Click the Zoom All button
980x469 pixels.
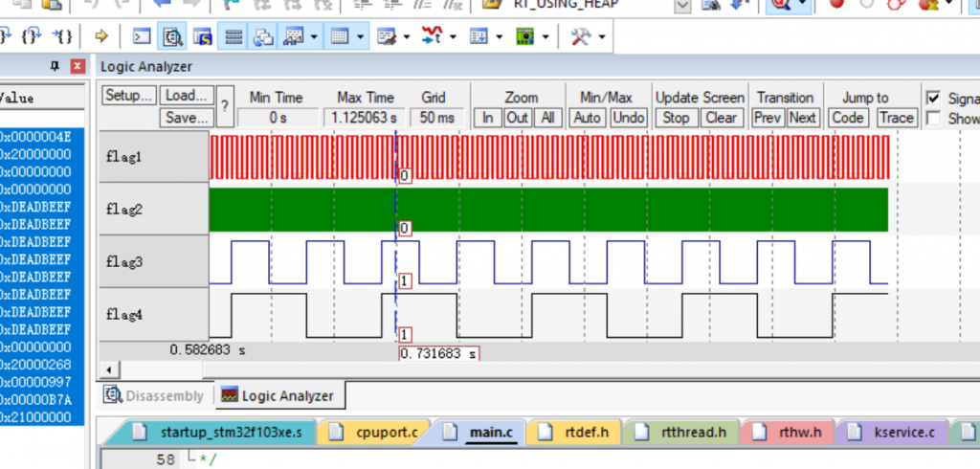pos(547,118)
